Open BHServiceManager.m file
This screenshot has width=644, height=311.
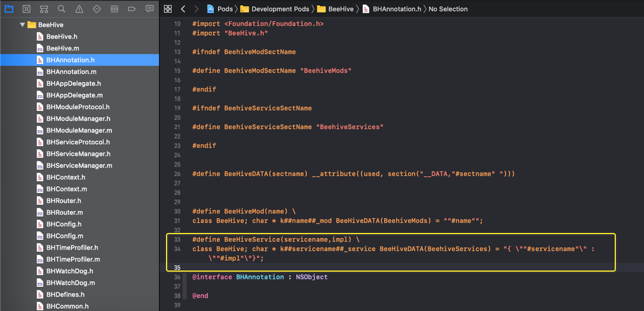tap(80, 165)
